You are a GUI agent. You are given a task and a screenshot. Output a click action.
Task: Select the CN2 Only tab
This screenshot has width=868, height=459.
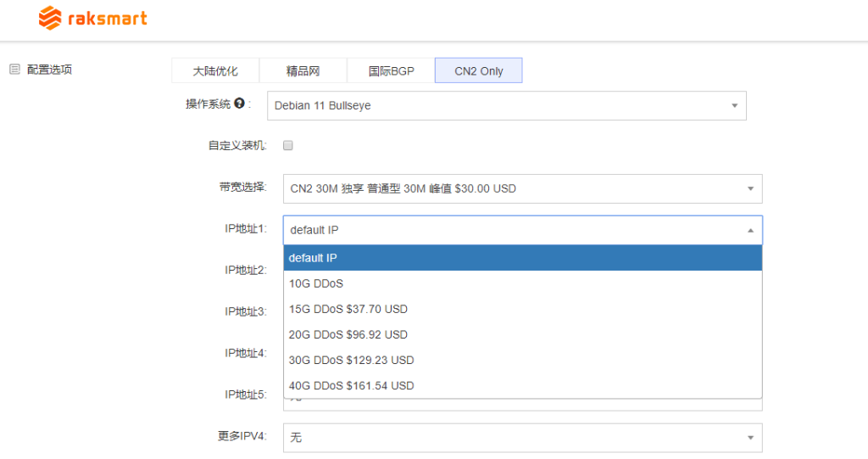tap(478, 71)
